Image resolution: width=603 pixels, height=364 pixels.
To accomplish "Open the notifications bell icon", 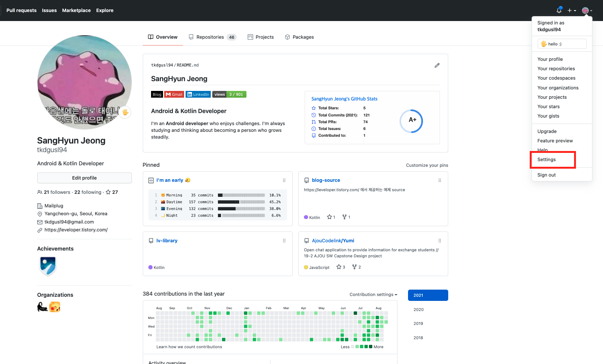I will point(559,11).
